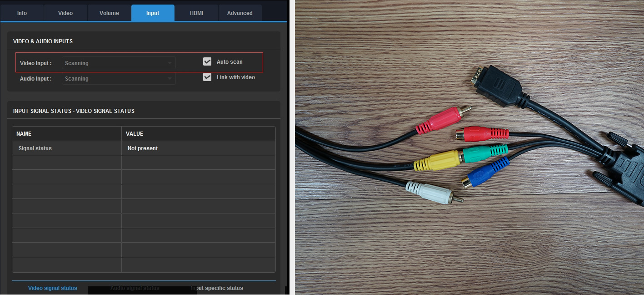The width and height of the screenshot is (644, 295).
Task: Click the Video Input dropdown arrow
Action: point(170,63)
